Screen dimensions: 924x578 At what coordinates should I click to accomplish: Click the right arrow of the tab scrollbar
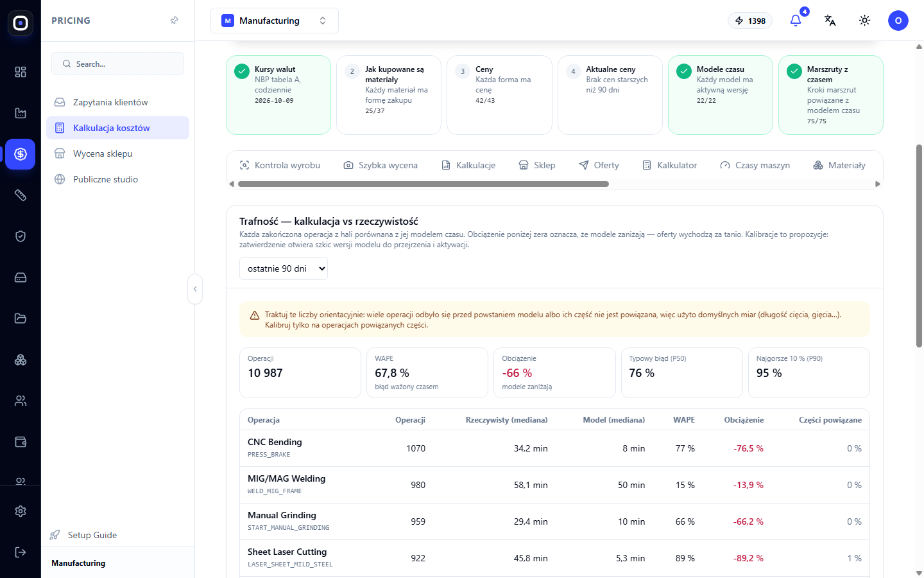click(878, 184)
